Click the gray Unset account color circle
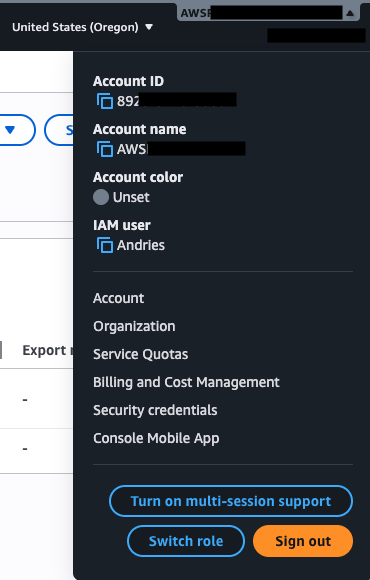 click(101, 197)
